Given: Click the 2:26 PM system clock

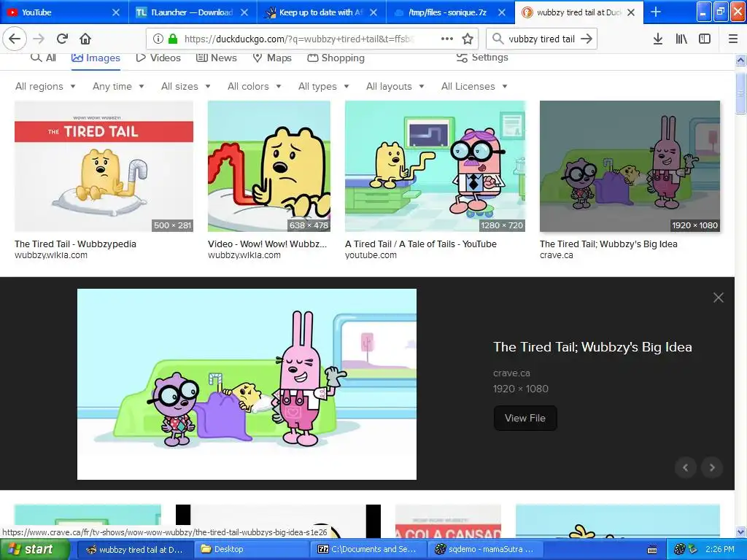Looking at the screenshot, I should coord(720,549).
